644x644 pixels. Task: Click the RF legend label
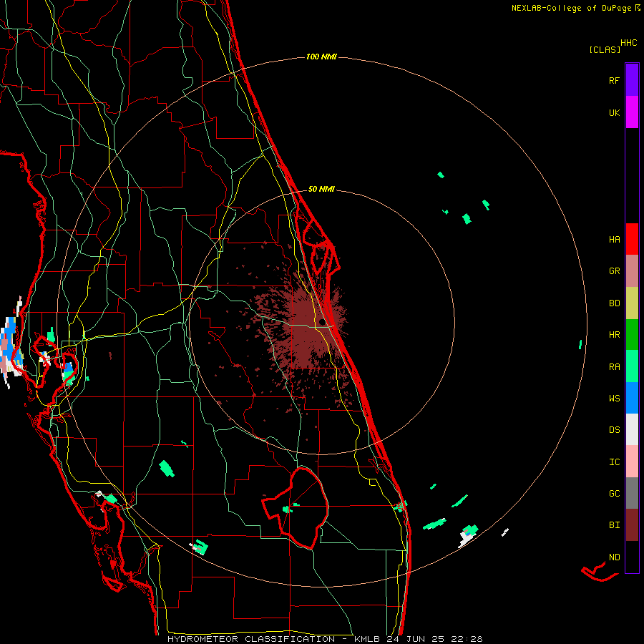point(614,80)
